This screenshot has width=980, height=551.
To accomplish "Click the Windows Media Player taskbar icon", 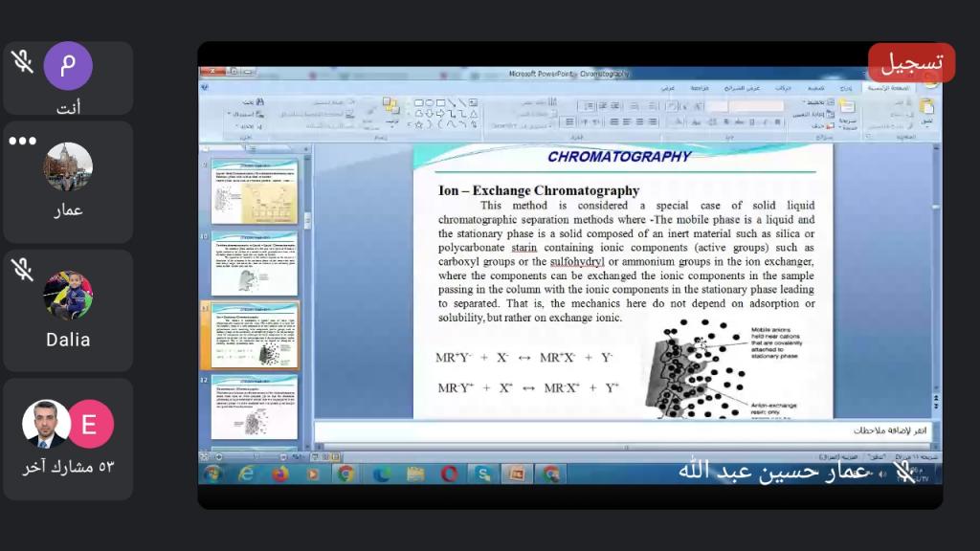I will click(x=313, y=474).
